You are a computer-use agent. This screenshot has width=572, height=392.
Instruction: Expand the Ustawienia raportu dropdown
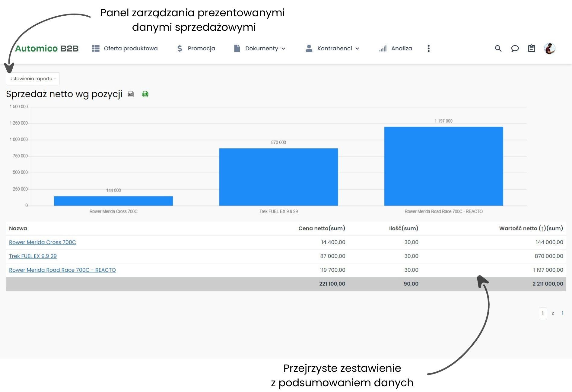click(33, 79)
